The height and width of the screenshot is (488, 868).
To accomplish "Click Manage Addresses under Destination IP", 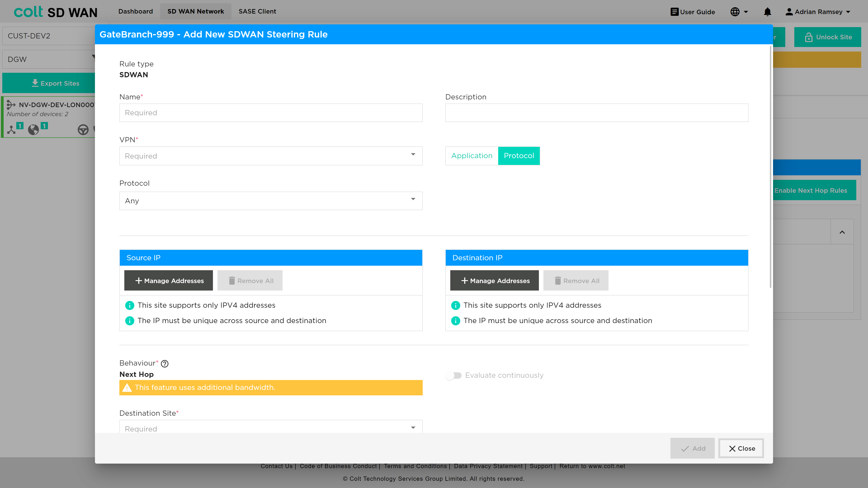I will pos(494,281).
